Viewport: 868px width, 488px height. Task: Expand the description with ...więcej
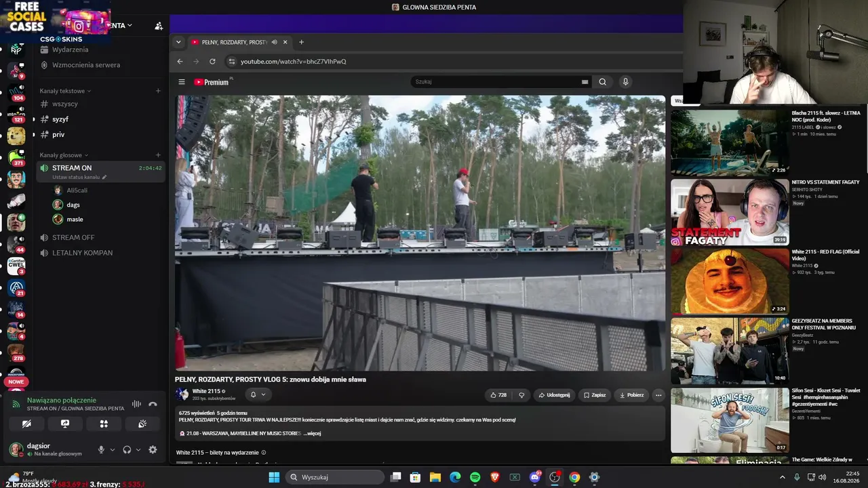tap(312, 433)
